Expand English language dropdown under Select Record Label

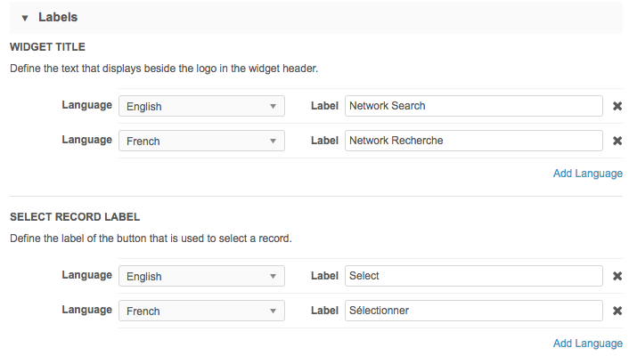point(201,277)
